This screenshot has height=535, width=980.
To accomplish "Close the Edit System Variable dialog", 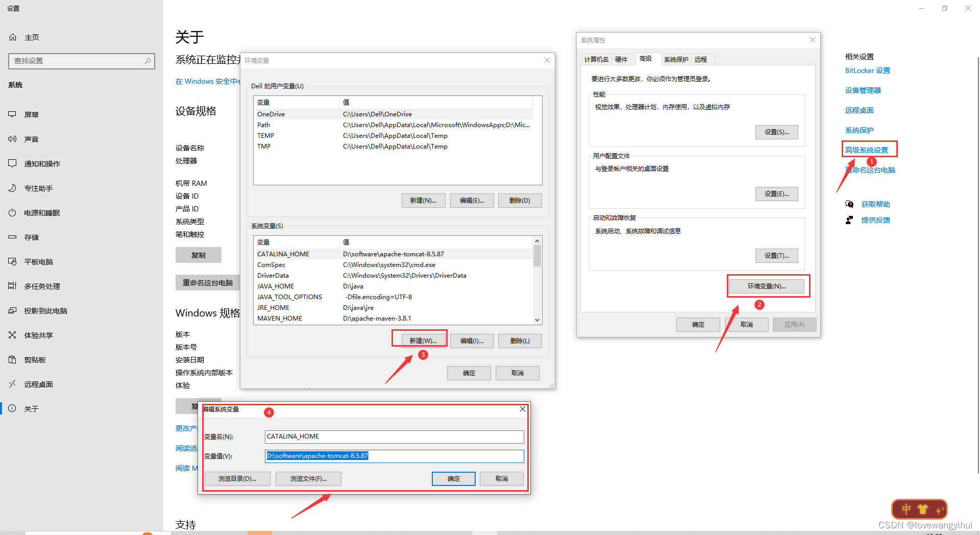I will (523, 409).
